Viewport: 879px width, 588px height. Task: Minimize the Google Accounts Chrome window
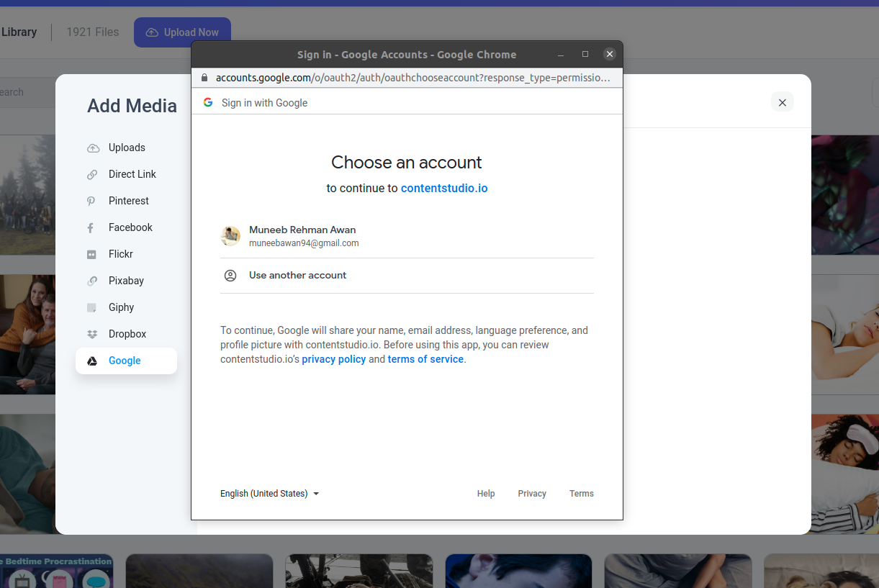[561, 54]
